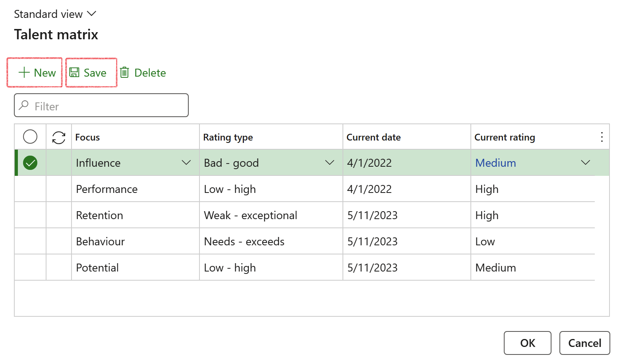Click the New plus icon

[24, 73]
